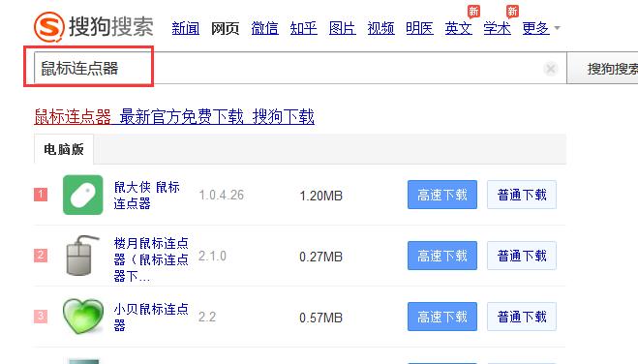
Task: Click the Sogou search logo
Action: pyautogui.click(x=94, y=27)
